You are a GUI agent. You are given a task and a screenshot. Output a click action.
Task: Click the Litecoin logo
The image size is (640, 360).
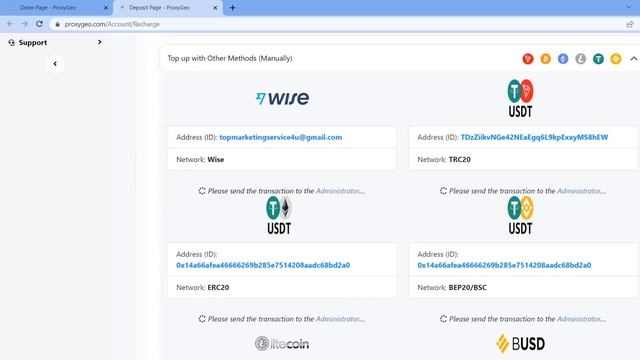click(282, 344)
